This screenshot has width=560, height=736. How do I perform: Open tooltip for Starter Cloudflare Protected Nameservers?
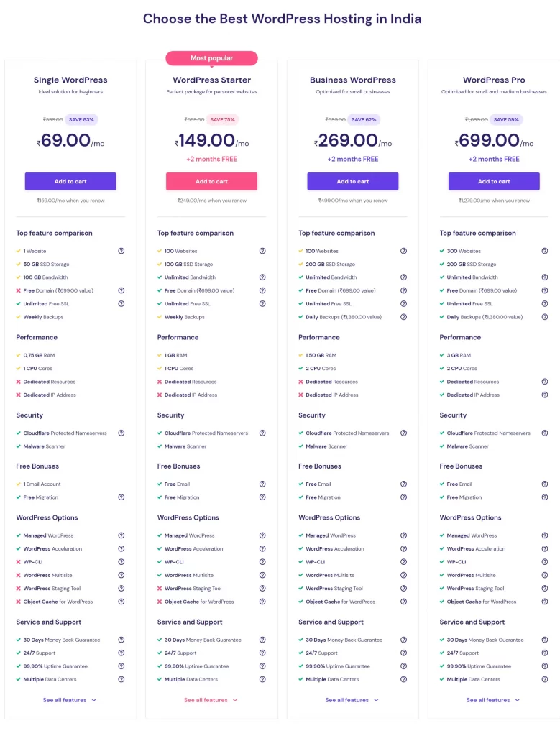point(262,433)
